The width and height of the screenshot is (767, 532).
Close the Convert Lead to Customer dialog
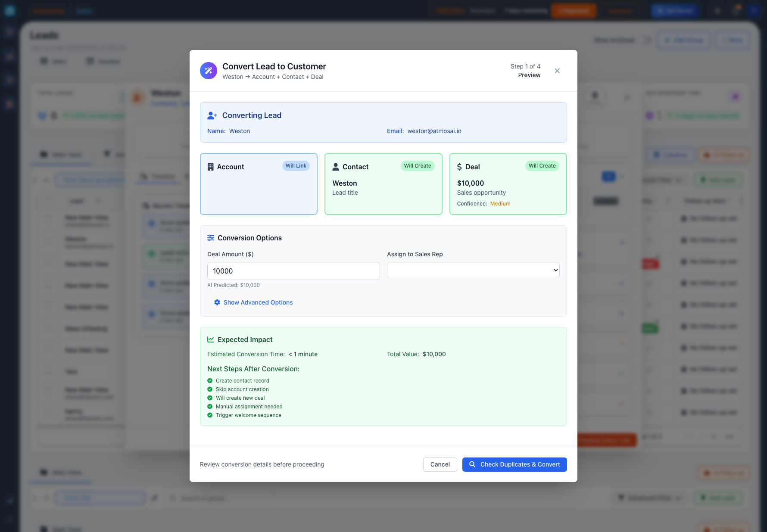[x=557, y=71]
